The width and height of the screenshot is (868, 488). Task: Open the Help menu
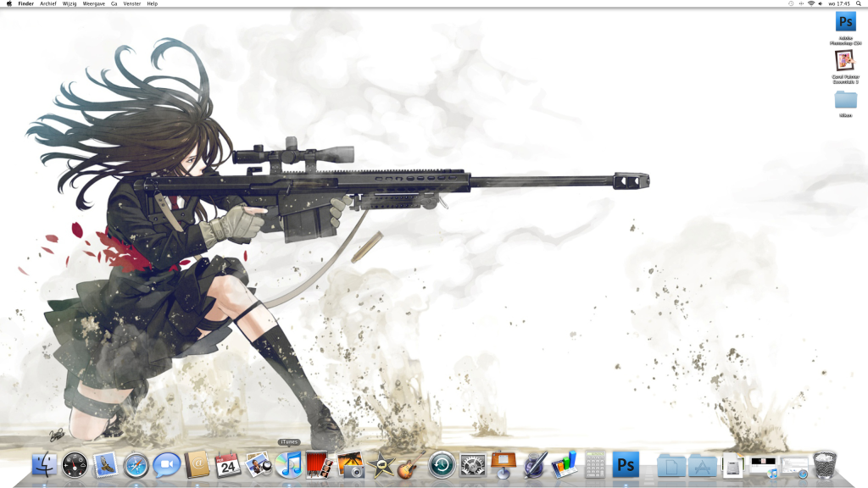(x=153, y=3)
